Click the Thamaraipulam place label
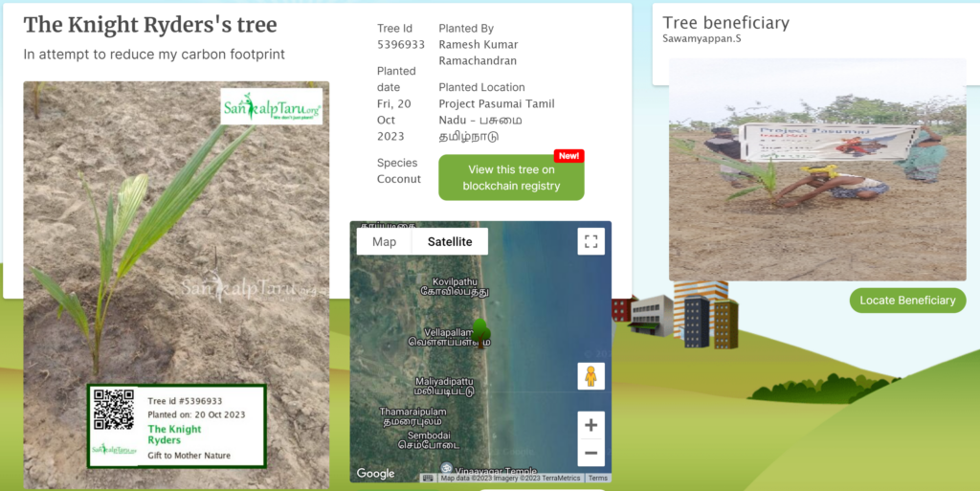 click(412, 416)
